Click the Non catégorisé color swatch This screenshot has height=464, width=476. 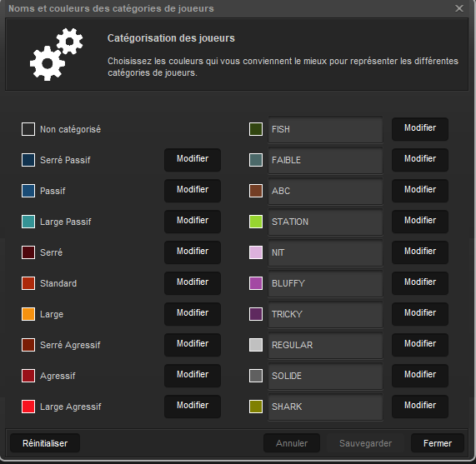click(x=28, y=129)
